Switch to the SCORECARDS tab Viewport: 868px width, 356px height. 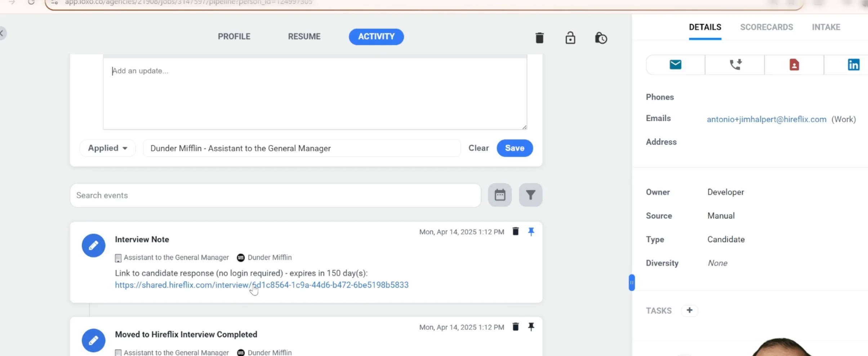tap(766, 27)
